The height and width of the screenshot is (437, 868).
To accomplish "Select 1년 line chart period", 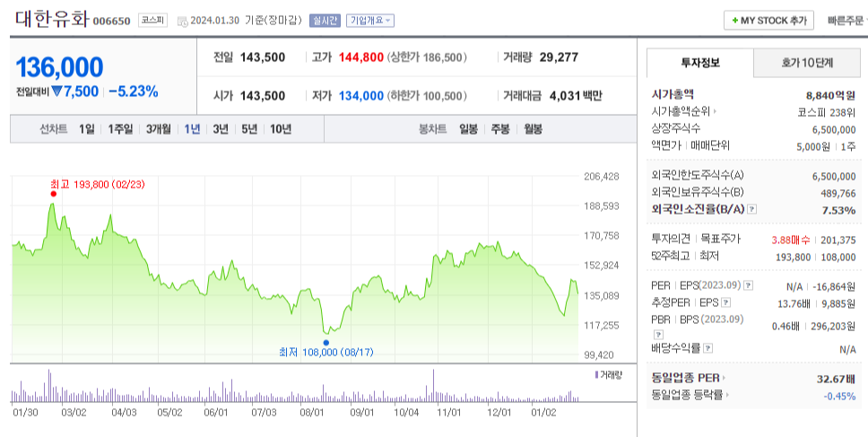I will [x=192, y=129].
